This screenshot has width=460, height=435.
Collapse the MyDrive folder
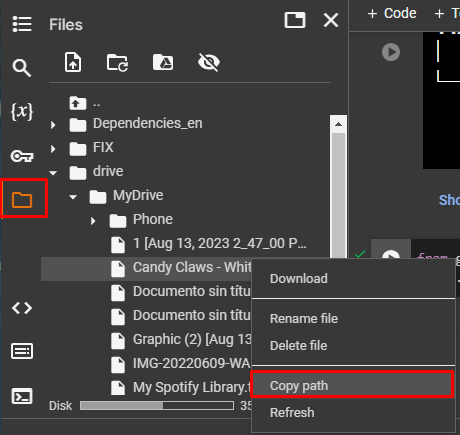(x=73, y=197)
